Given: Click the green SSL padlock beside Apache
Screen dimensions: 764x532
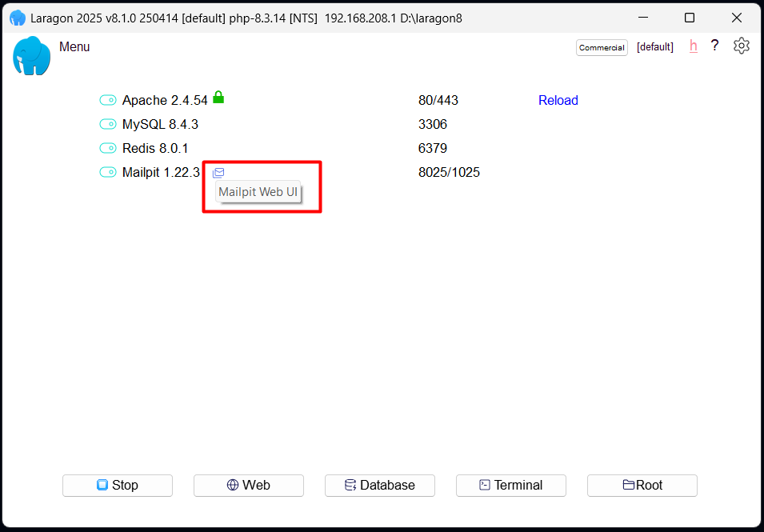Looking at the screenshot, I should tap(218, 98).
